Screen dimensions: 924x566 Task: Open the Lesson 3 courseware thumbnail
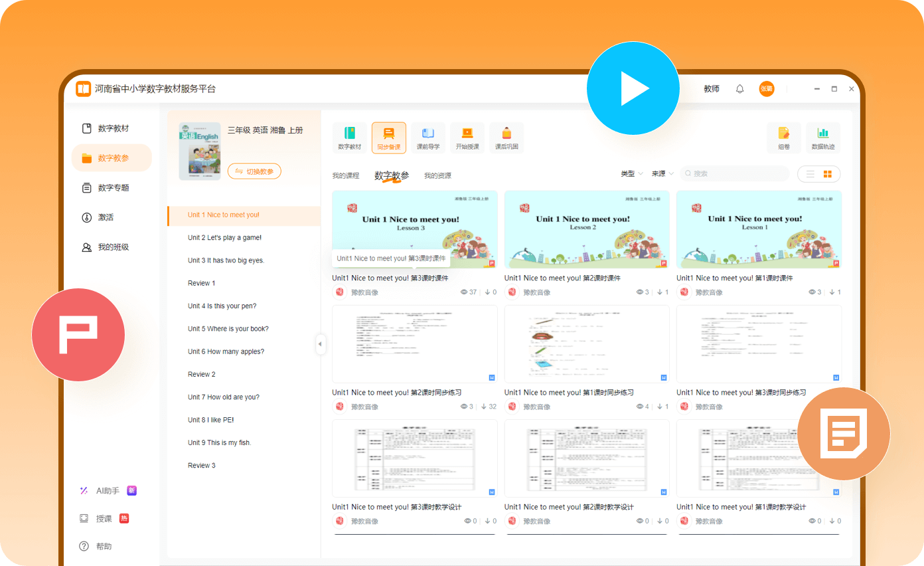tap(415, 229)
